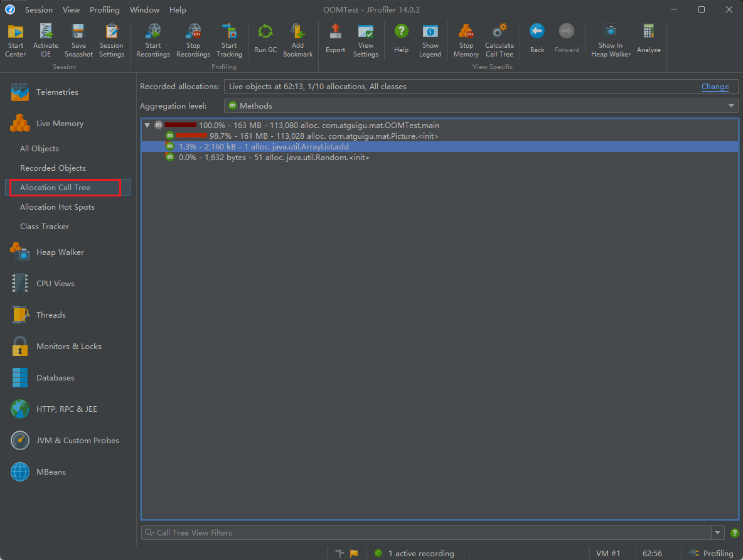Click the Call Tree View Filters field
743x560 pixels.
[x=427, y=532]
